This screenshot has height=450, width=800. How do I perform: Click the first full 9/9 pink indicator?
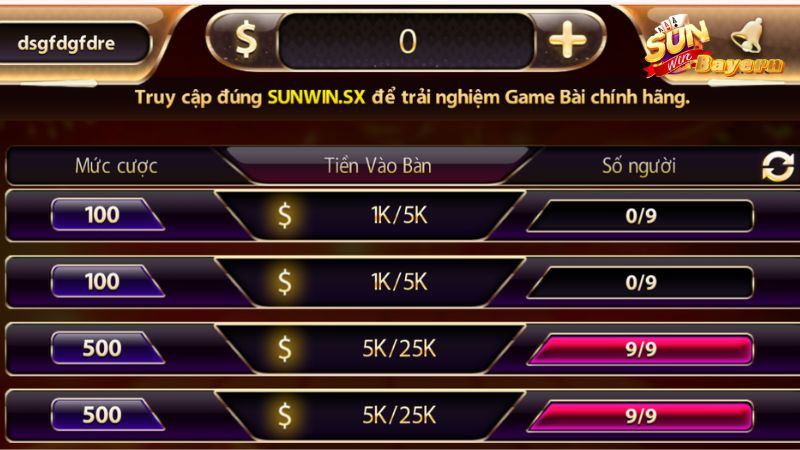(x=641, y=349)
